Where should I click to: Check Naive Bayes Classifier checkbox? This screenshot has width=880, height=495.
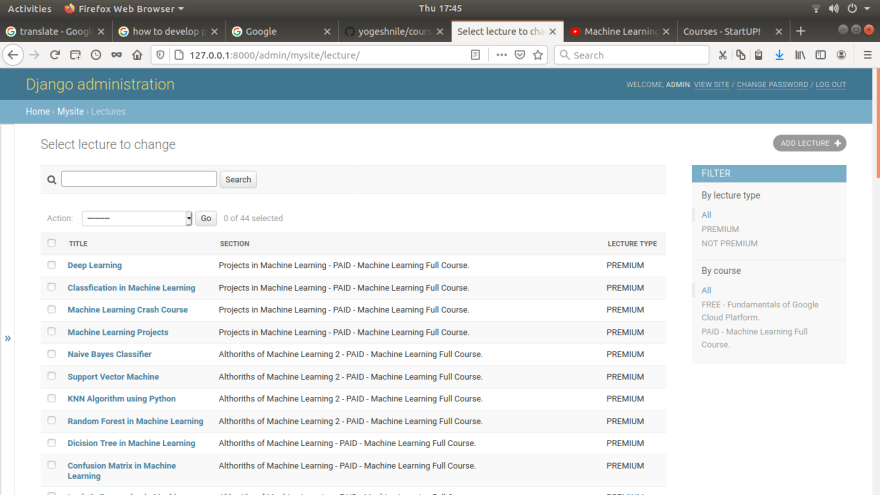click(x=52, y=354)
